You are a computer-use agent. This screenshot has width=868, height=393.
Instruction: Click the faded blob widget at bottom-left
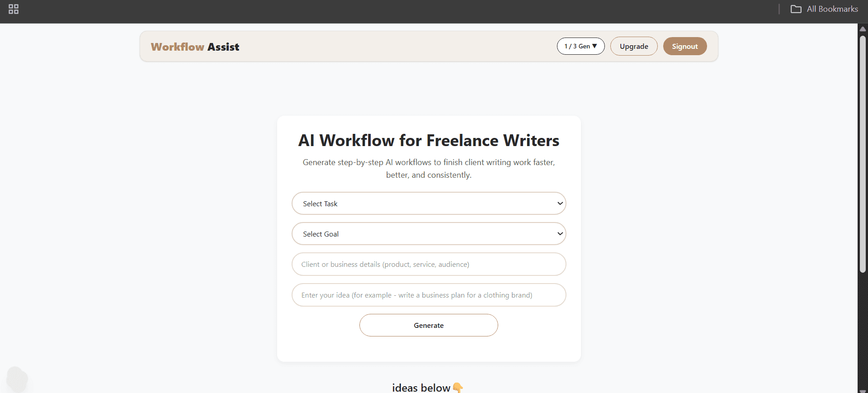17,379
